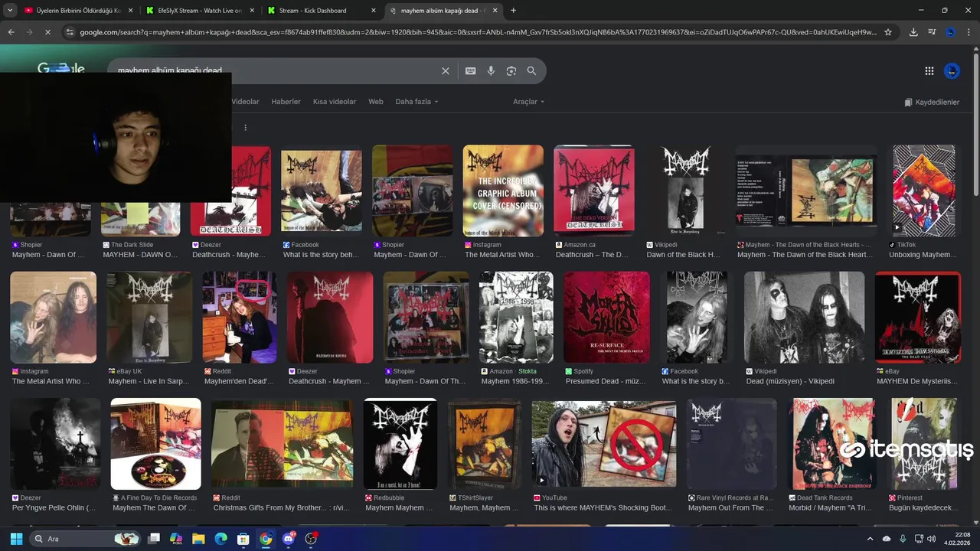Open Chrome downloads panel

[913, 32]
